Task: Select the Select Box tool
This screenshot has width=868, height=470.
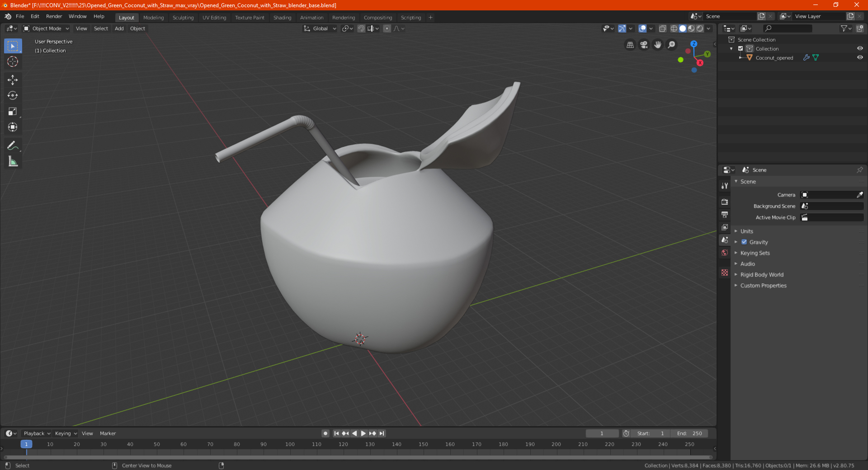Action: pos(13,46)
